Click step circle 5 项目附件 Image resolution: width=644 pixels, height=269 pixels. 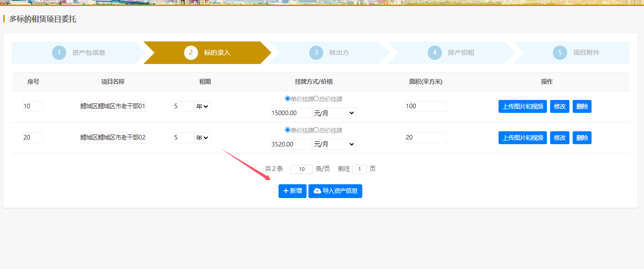pos(560,53)
